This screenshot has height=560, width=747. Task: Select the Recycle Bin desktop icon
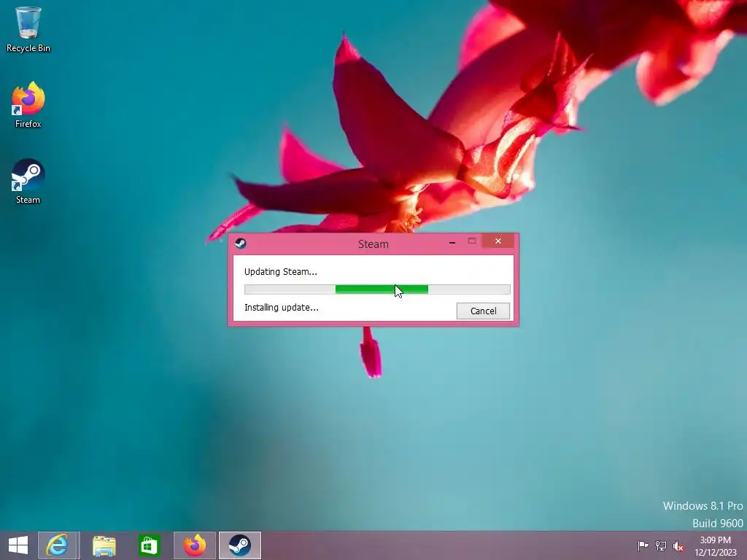28,29
